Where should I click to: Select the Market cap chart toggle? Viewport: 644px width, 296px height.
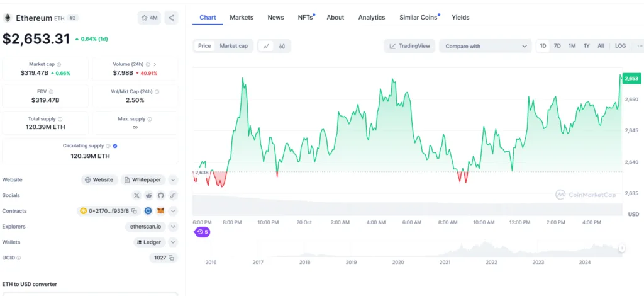click(x=234, y=46)
